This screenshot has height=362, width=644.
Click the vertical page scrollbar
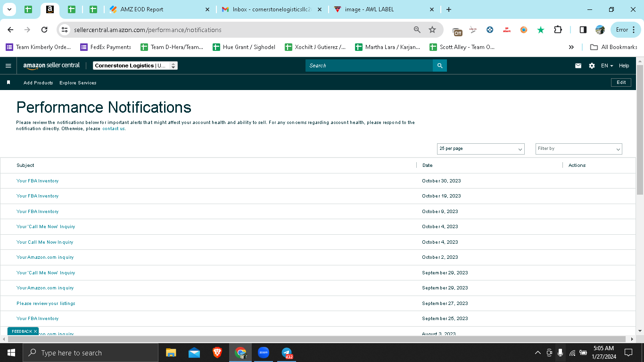pyautogui.click(x=640, y=130)
